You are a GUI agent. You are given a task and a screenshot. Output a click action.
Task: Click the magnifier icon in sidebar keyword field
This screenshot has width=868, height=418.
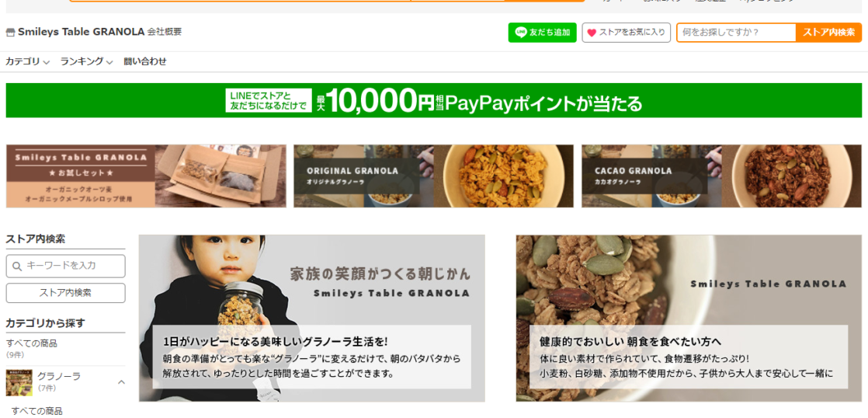[x=16, y=266]
